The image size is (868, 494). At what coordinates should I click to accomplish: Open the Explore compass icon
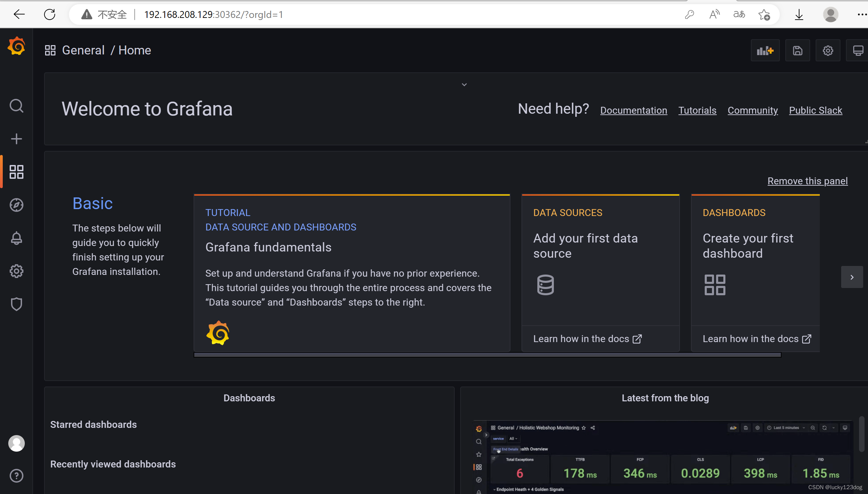tap(17, 205)
